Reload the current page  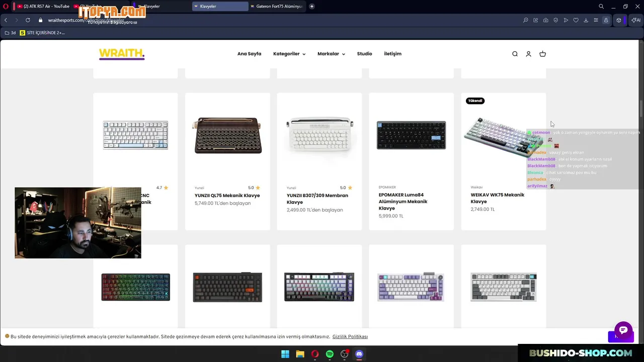pyautogui.click(x=28, y=20)
